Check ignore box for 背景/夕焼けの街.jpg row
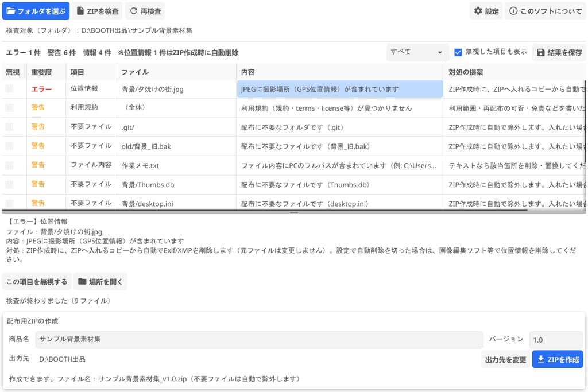The width and height of the screenshot is (588, 392). point(9,89)
